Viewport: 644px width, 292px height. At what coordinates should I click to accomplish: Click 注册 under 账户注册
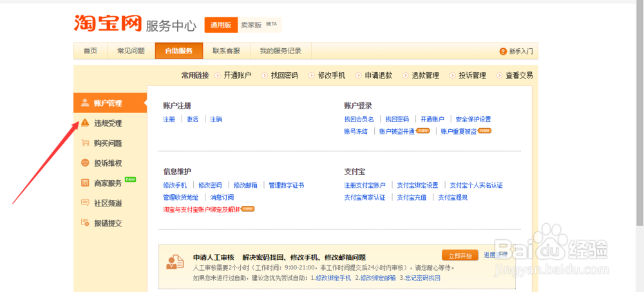[x=169, y=120]
